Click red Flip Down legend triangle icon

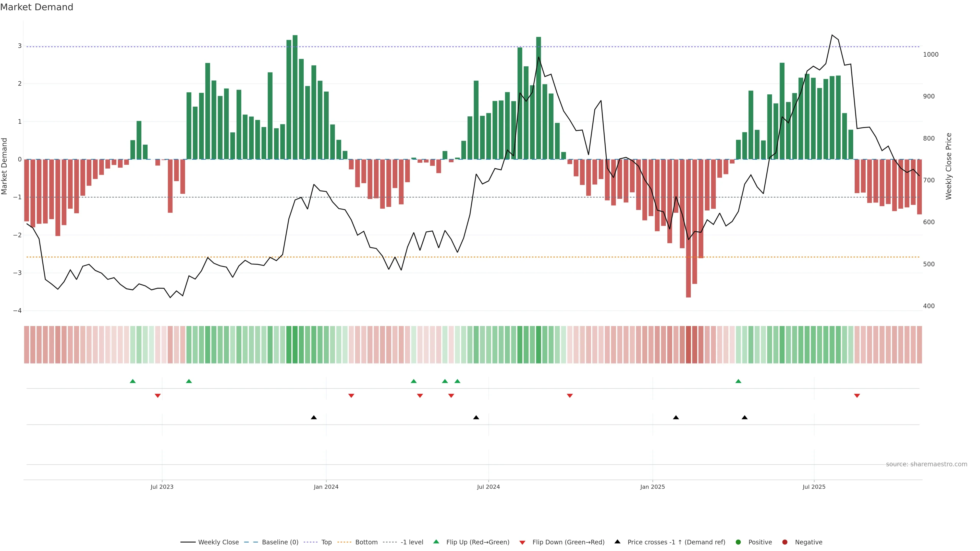522,542
